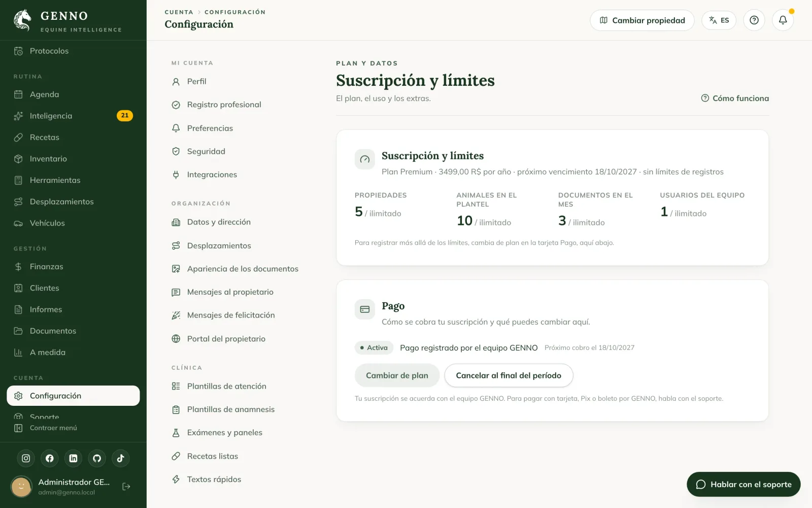This screenshot has width=812, height=508.
Task: Open Clientes in sidebar
Action: pyautogui.click(x=73, y=288)
